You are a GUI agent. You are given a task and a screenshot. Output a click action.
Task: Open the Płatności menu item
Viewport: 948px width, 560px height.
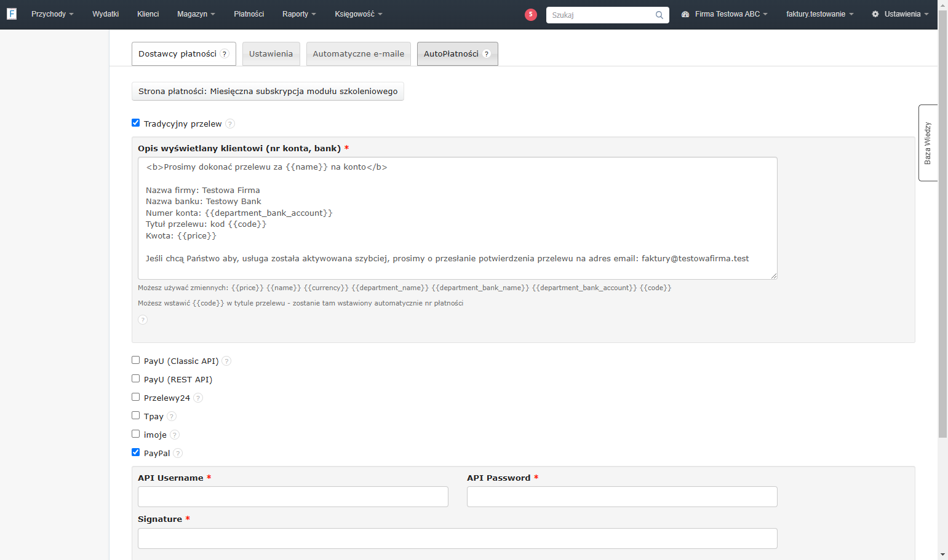coord(249,14)
